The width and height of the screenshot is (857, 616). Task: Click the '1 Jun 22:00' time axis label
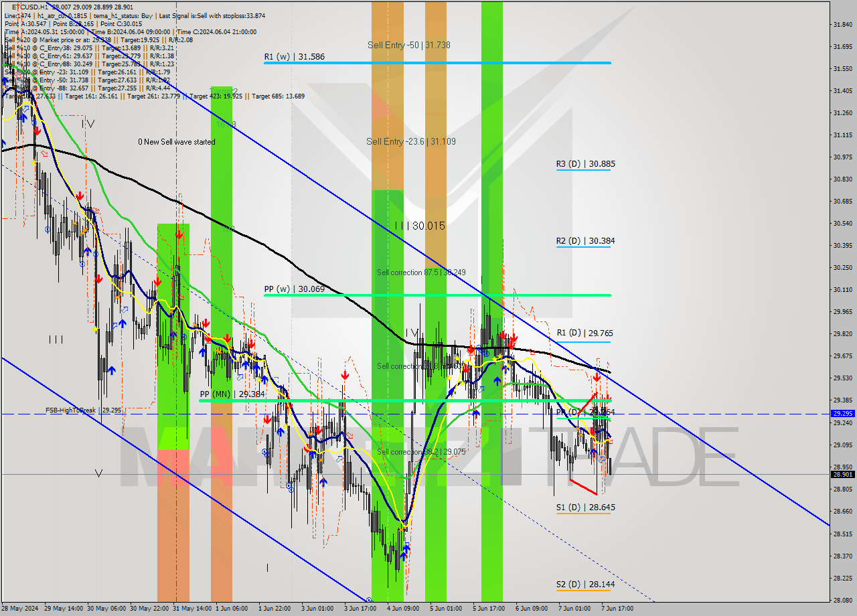click(275, 609)
